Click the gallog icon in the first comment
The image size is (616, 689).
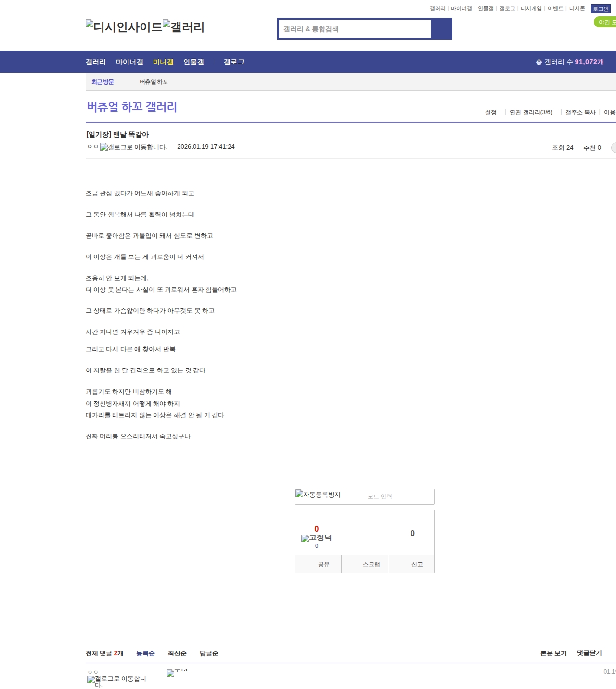coord(90,680)
